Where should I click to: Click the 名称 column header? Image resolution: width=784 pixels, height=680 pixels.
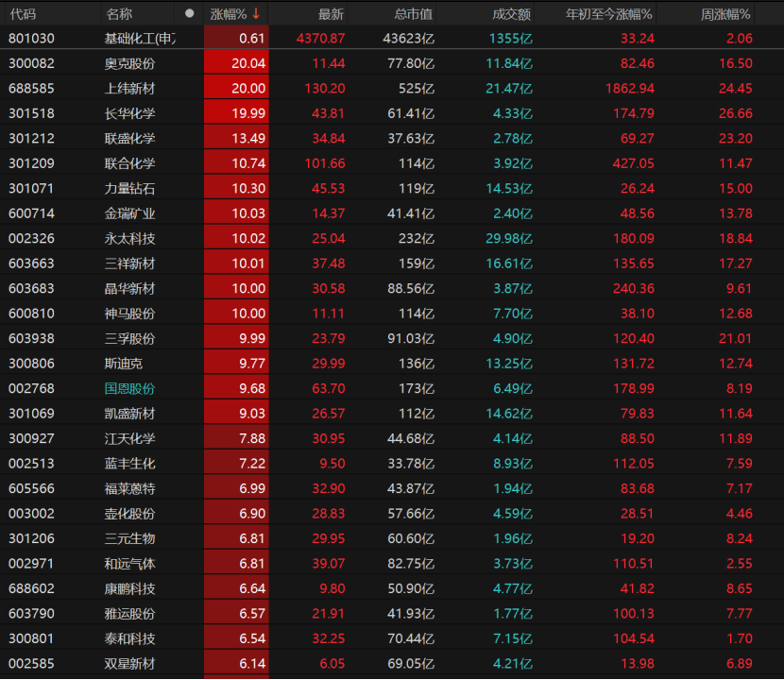click(119, 14)
